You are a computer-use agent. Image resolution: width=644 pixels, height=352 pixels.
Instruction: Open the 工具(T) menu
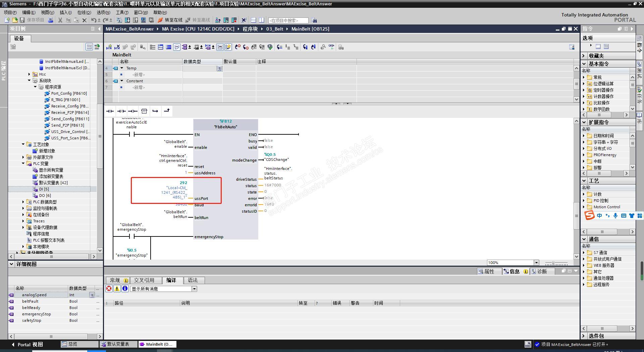coord(122,12)
